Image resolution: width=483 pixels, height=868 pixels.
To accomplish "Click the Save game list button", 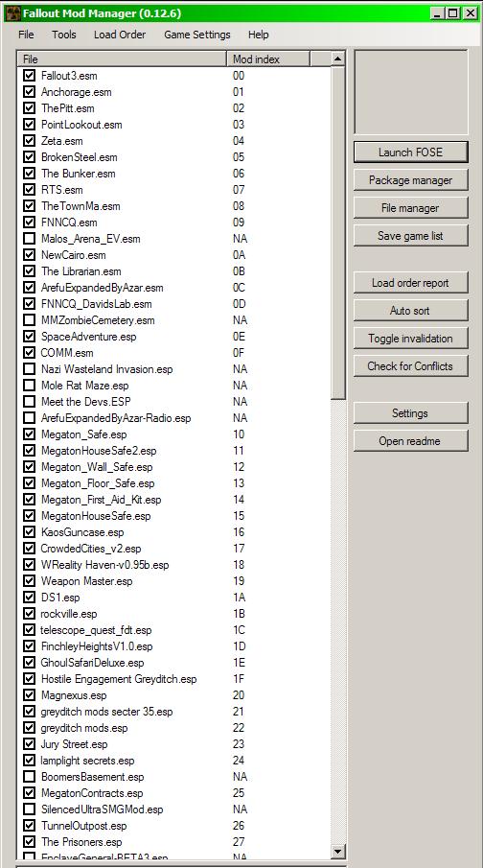I will (x=410, y=236).
